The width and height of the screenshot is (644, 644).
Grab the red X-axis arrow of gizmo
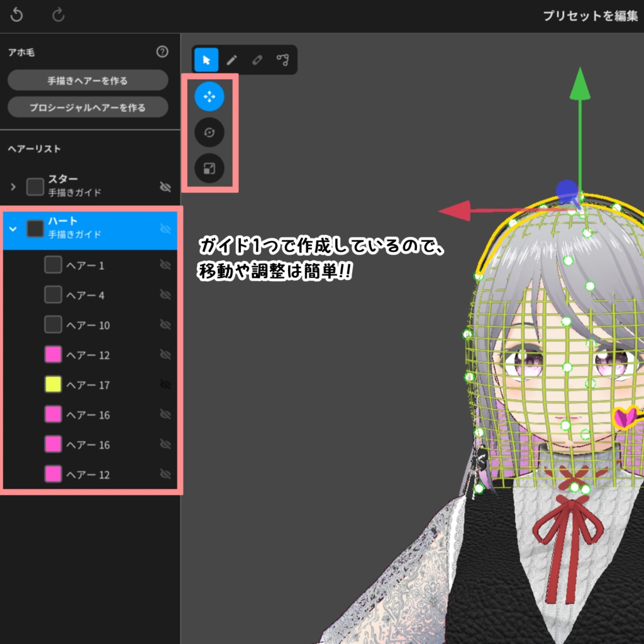(455, 211)
